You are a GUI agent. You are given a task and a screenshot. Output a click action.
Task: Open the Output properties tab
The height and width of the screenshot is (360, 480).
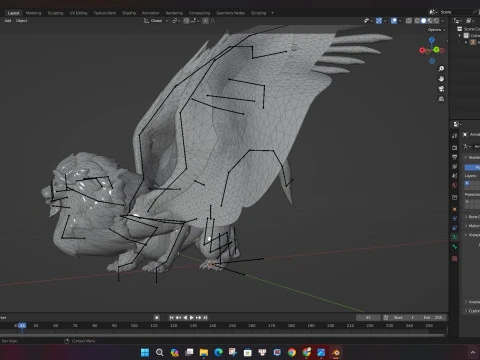(455, 157)
